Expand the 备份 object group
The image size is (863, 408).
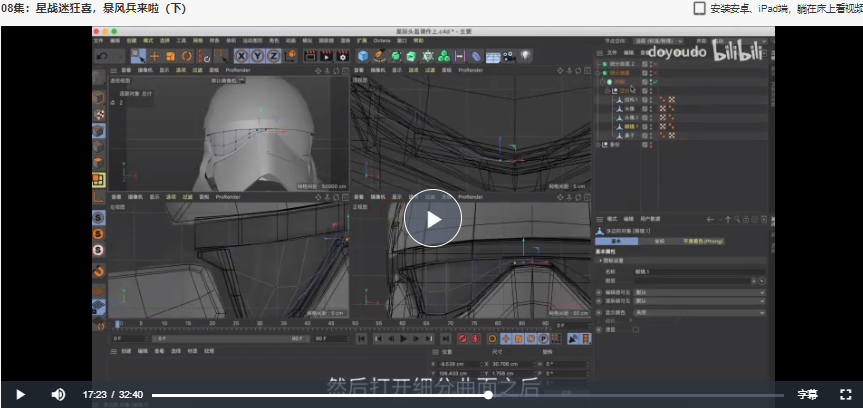click(x=598, y=144)
